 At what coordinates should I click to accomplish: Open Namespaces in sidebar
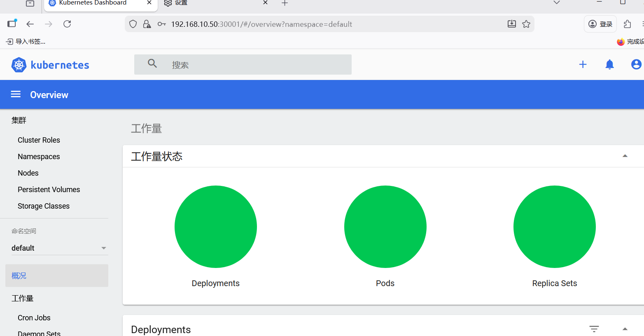click(x=39, y=157)
